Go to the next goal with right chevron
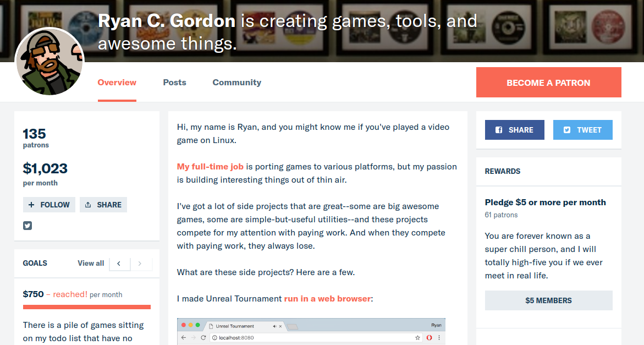 click(141, 264)
